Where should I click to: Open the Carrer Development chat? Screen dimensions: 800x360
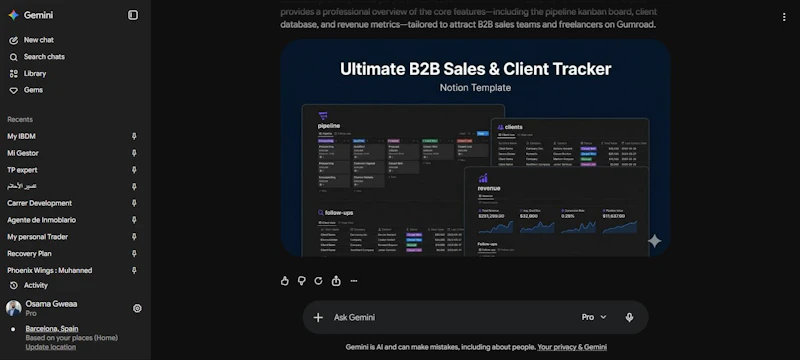[x=39, y=203]
